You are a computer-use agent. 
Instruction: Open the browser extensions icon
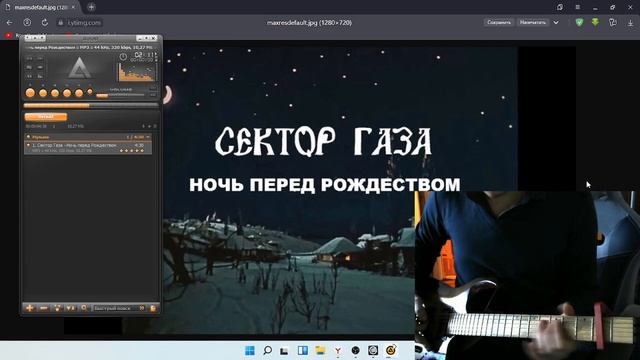[x=613, y=22]
